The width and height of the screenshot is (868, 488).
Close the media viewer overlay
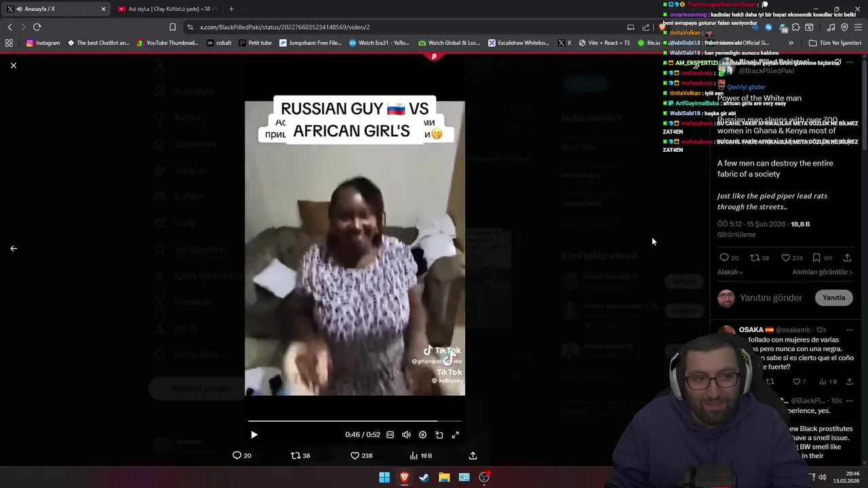click(14, 65)
